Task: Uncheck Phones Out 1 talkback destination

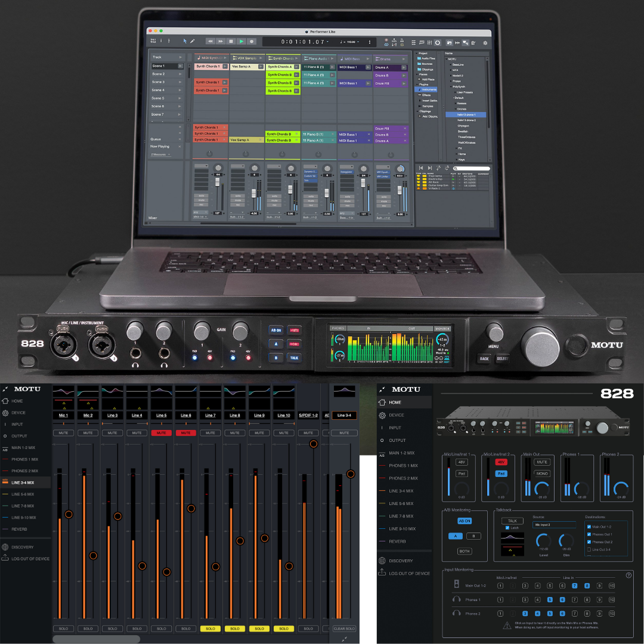Action: (x=589, y=534)
